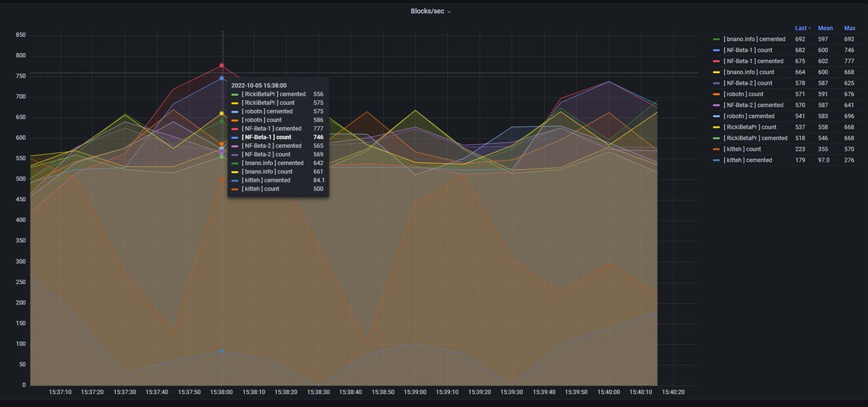Click the 0 y-axis label

pyautogui.click(x=24, y=385)
